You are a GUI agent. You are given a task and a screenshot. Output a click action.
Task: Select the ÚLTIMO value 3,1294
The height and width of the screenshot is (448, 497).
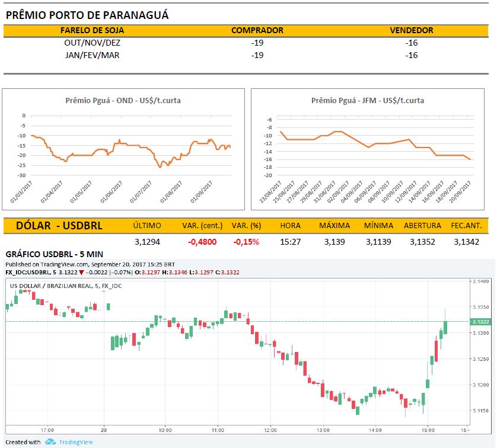point(146,242)
